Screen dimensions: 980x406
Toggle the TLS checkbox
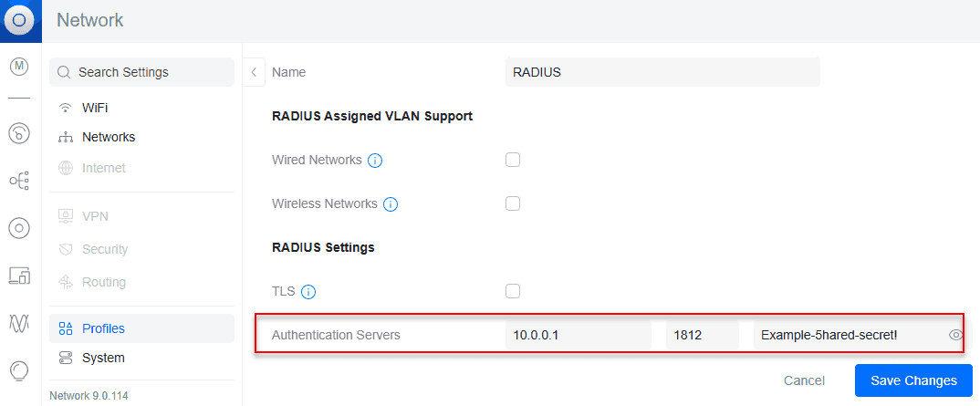pos(513,291)
